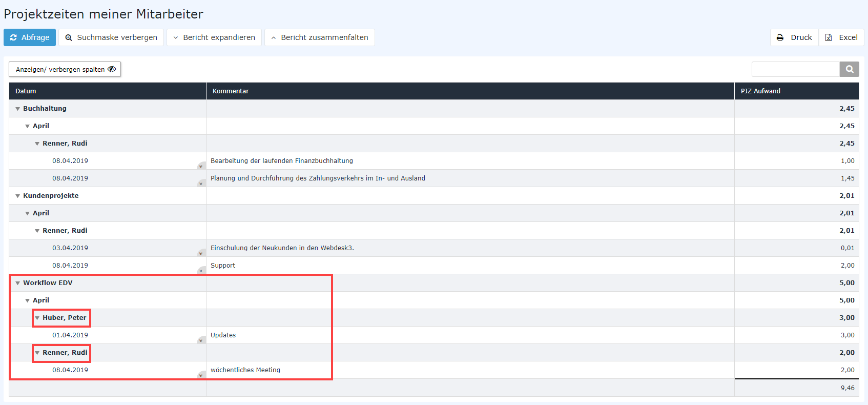
Task: Sort by the PJZ Aufwand column header
Action: click(x=797, y=91)
